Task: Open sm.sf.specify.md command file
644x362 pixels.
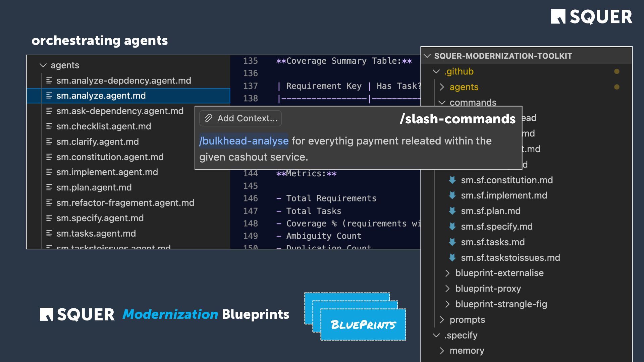Action: tap(496, 227)
